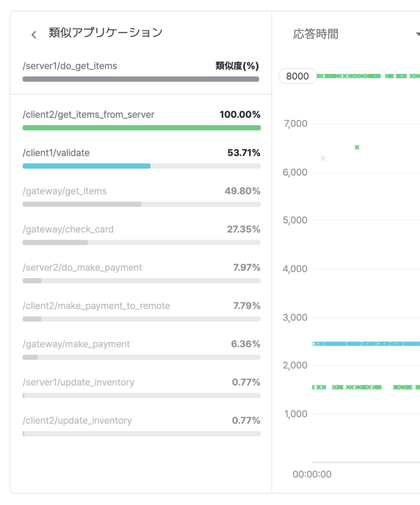Image resolution: width=420 pixels, height=505 pixels.
Task: Pick /server1/update_inventory in the list
Action: [x=78, y=382]
